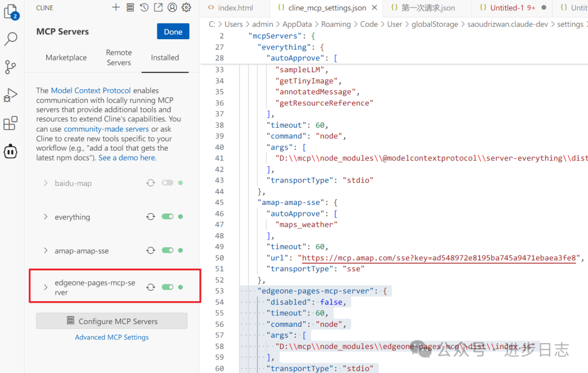
Task: Click the "maps_weather" string in editor
Action: click(307, 225)
